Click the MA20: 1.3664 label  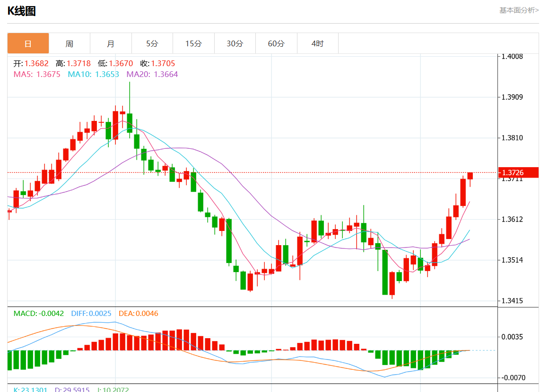152,74
